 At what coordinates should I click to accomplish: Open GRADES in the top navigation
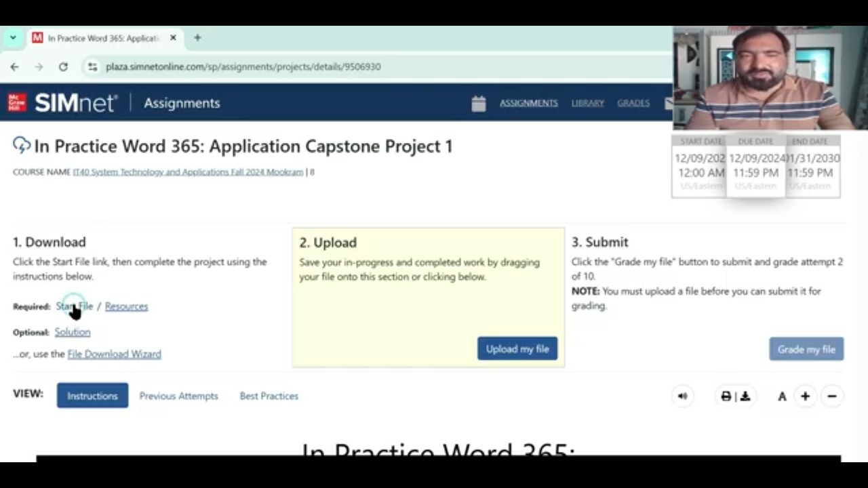633,103
